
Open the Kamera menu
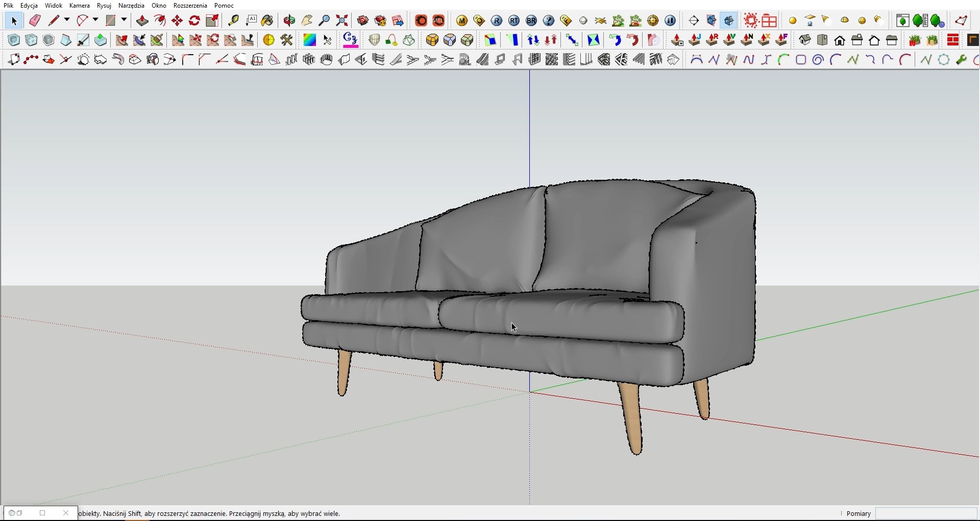pos(80,6)
